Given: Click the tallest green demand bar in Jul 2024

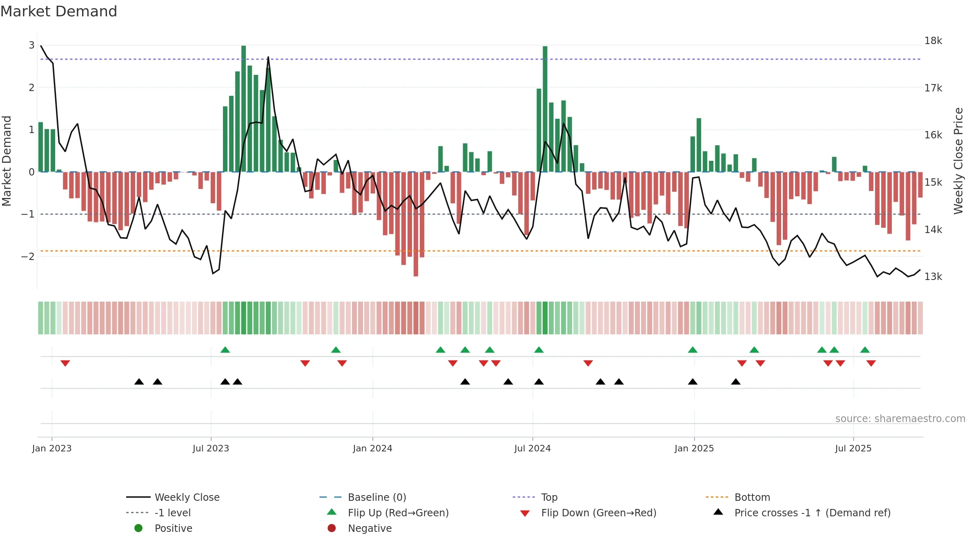Looking at the screenshot, I should (x=545, y=109).
